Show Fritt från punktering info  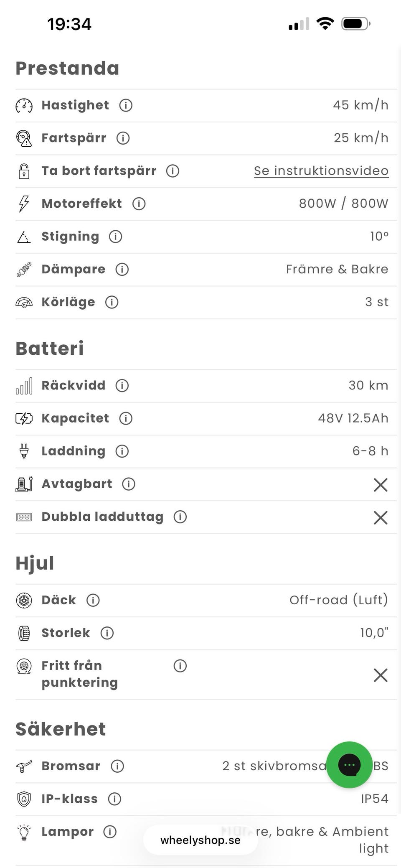180,666
